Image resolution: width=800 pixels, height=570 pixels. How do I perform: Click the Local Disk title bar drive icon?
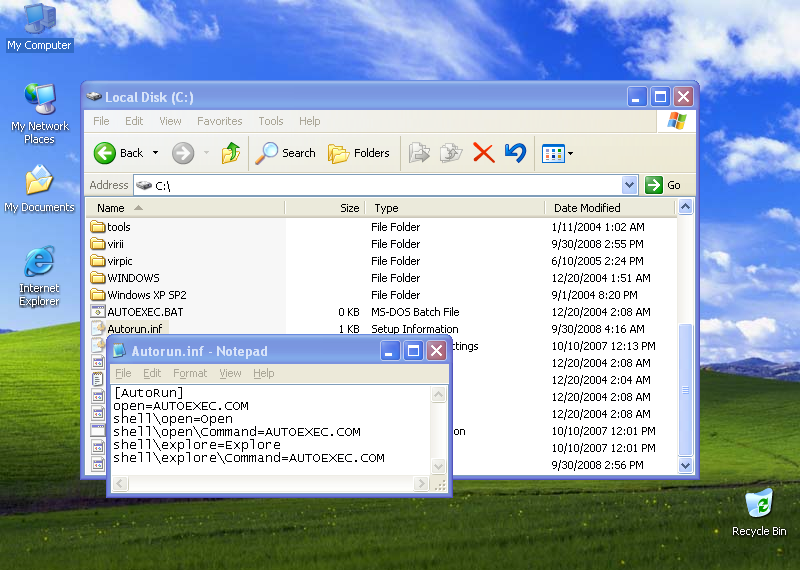94,96
